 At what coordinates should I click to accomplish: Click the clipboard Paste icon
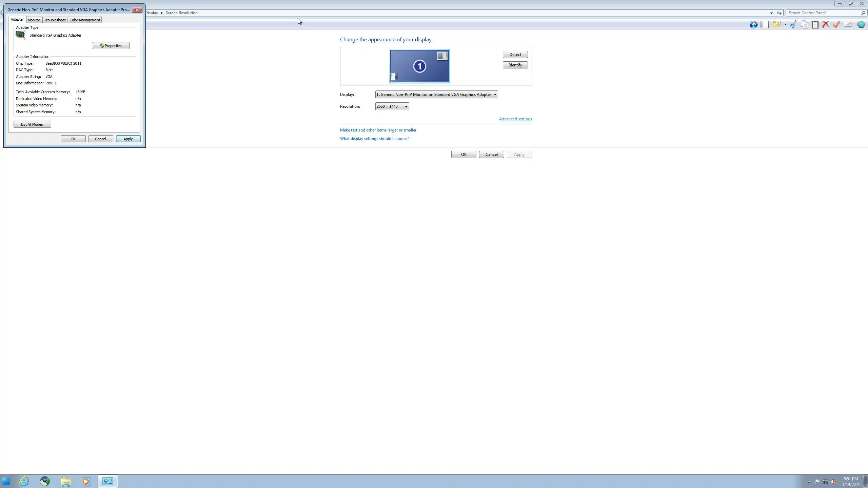point(815,24)
